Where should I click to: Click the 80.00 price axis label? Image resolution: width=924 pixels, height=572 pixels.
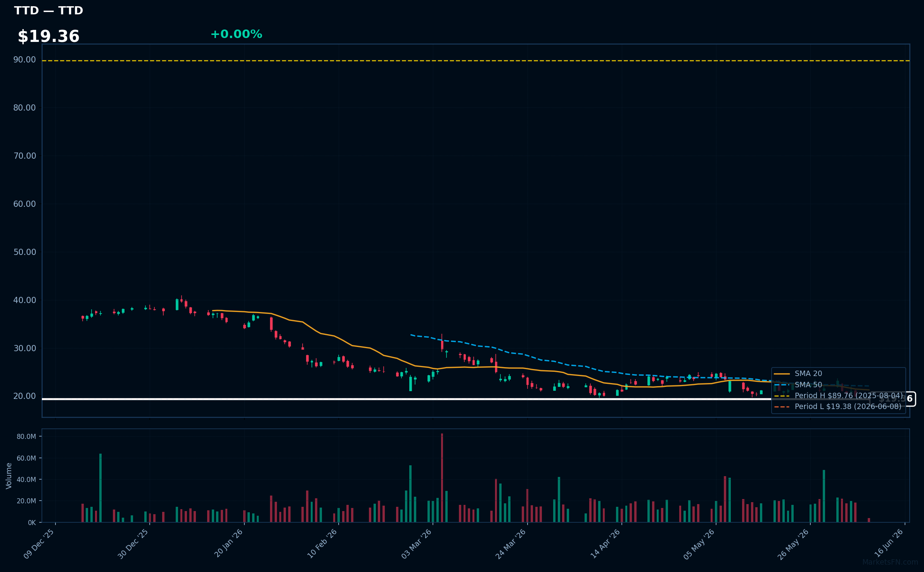pos(24,108)
